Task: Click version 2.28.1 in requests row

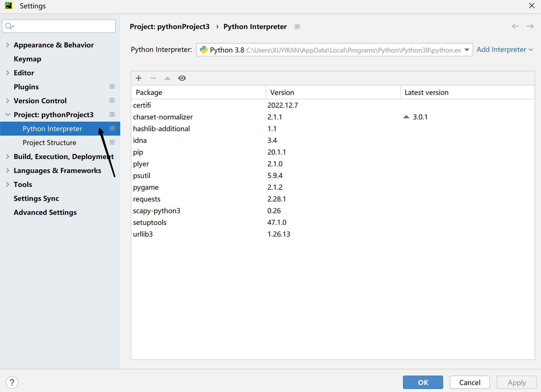Action: coord(277,199)
